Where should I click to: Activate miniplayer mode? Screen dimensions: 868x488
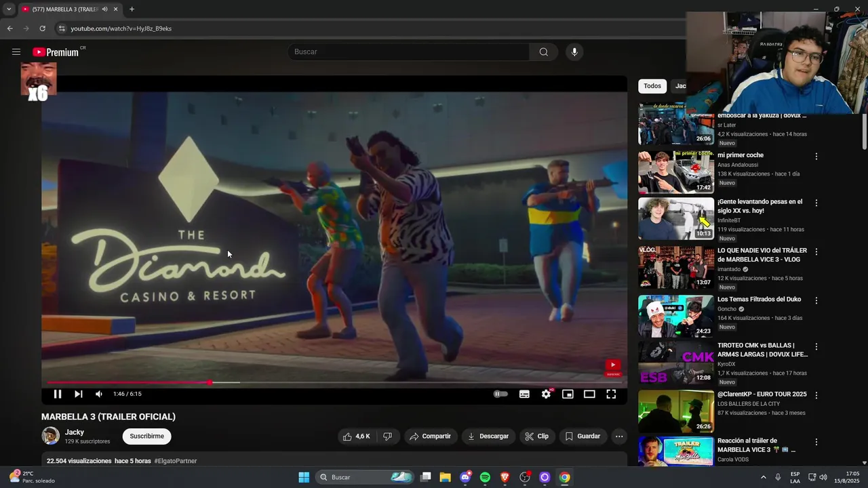click(568, 394)
